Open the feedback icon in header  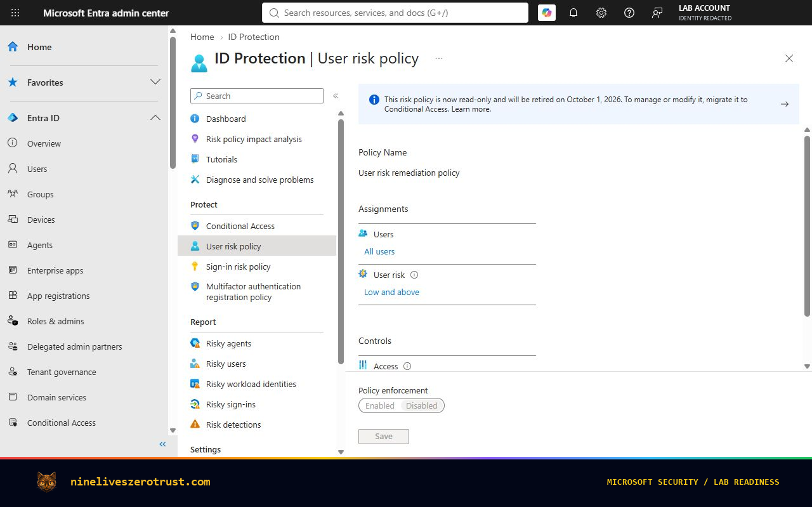coord(657,13)
